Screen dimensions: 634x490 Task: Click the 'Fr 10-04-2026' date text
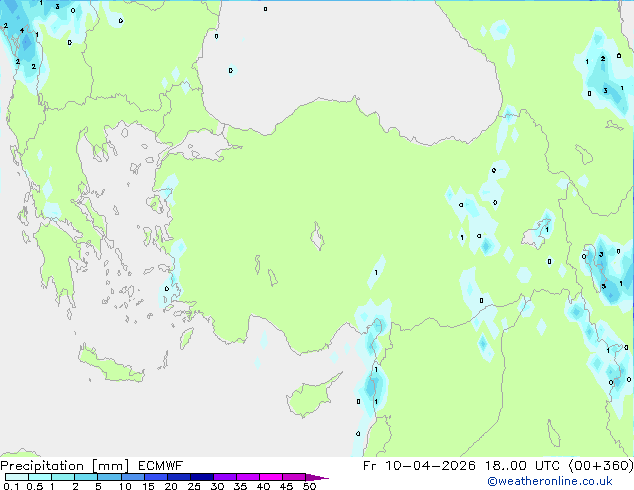419,466
